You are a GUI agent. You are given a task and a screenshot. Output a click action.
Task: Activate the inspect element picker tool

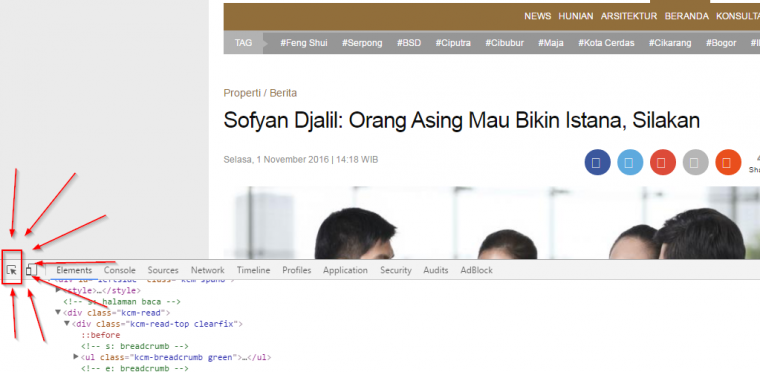click(12, 271)
